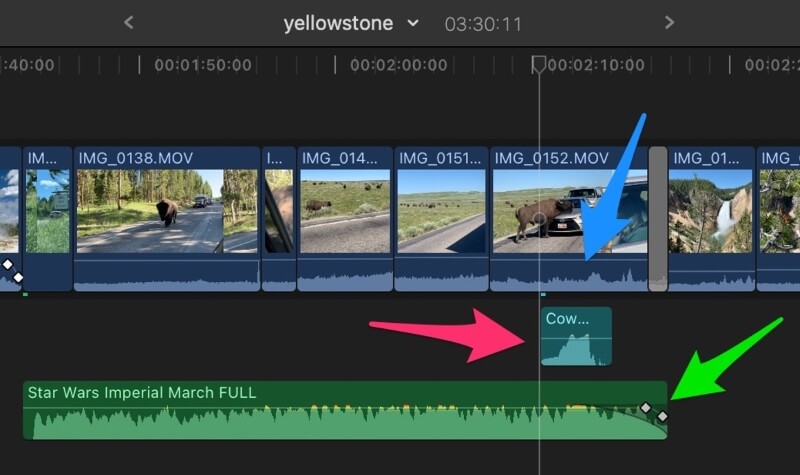The width and height of the screenshot is (800, 475).
Task: Select the narrow clip labeled I...
Action: pos(279,219)
